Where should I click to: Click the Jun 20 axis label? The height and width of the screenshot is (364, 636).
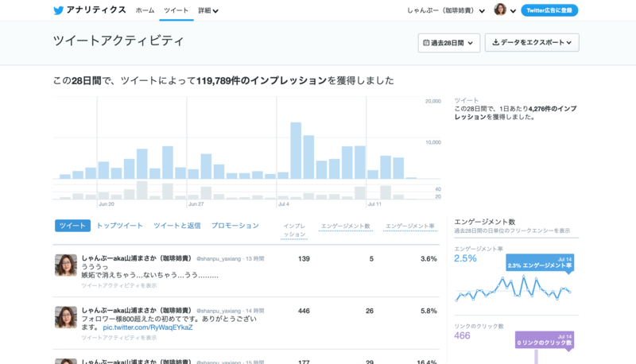tap(107, 204)
